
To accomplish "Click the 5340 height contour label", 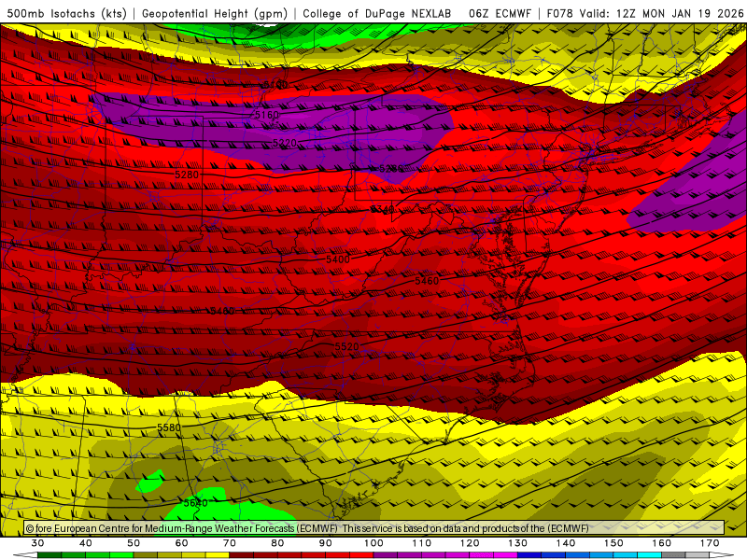I will click(x=383, y=209).
